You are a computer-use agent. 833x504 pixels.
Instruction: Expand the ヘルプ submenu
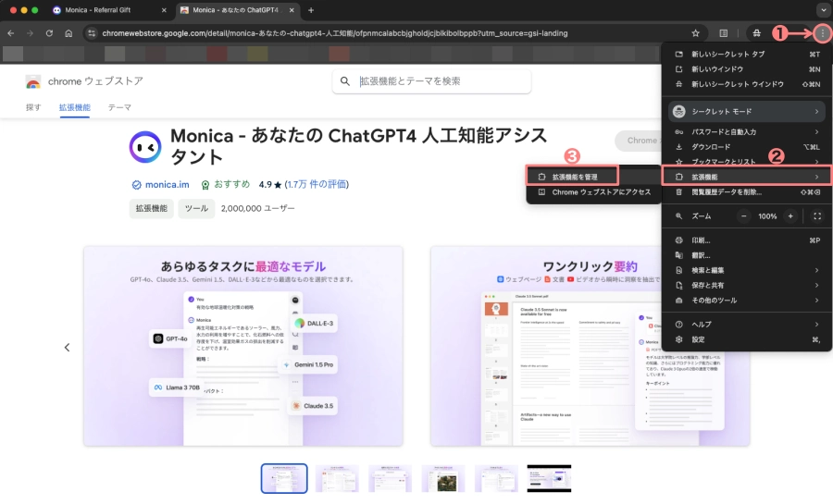tap(746, 325)
